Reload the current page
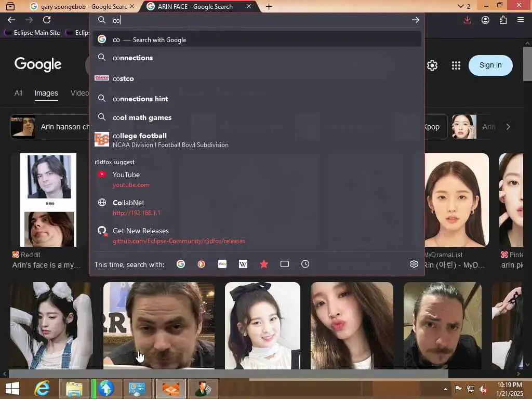532x399 pixels. click(x=47, y=20)
